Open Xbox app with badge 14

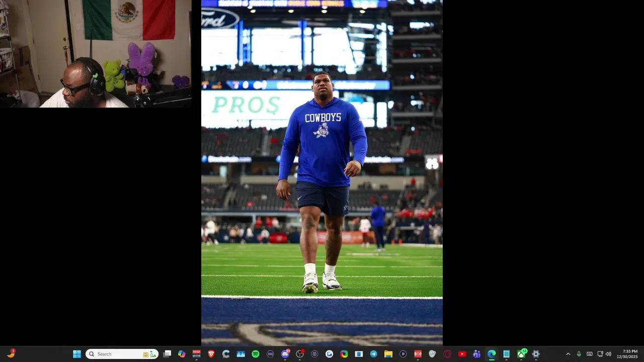(521, 354)
